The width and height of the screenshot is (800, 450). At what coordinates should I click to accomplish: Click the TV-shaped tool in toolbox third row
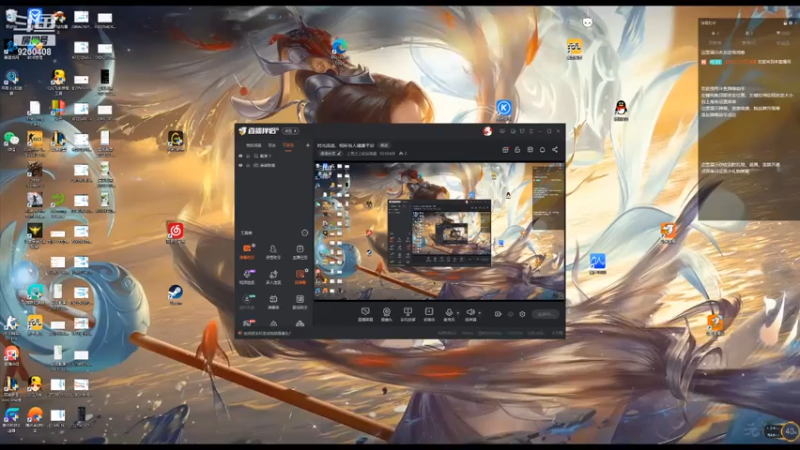[x=273, y=302]
